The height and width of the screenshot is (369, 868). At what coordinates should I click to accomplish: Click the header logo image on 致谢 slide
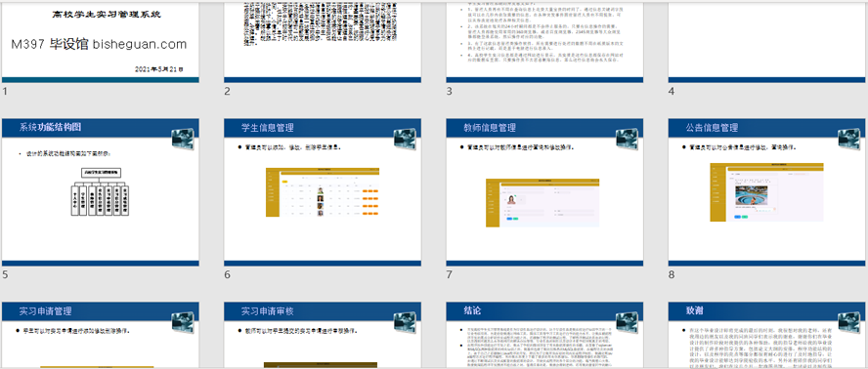pos(849,322)
